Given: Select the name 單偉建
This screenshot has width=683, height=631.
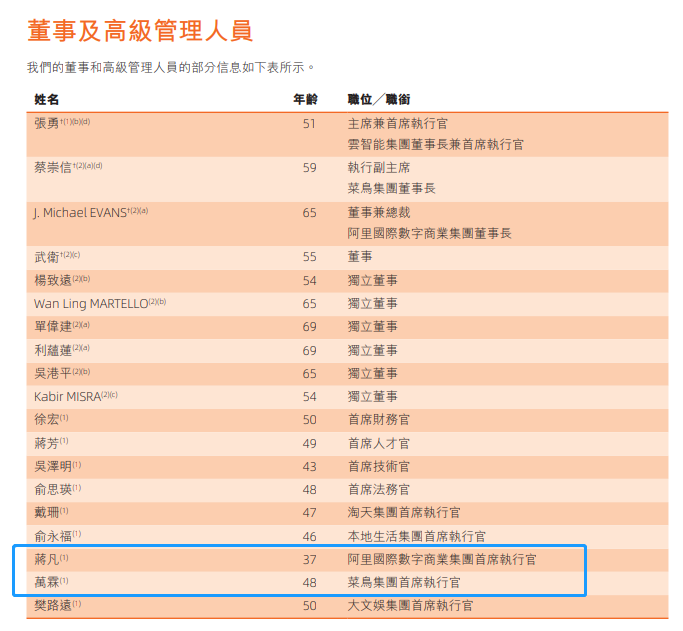Looking at the screenshot, I should 53,327.
